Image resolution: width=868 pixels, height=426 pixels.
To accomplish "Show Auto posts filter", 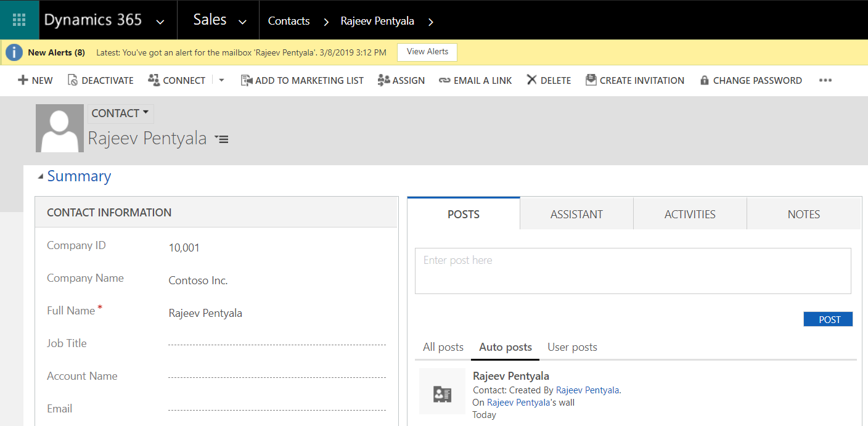I will click(x=506, y=347).
